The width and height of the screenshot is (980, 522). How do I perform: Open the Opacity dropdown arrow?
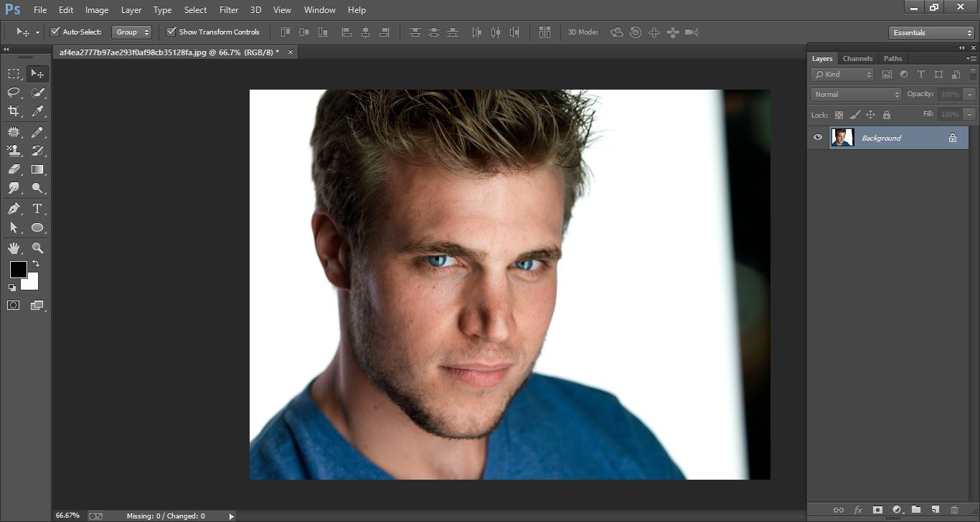[x=969, y=93]
